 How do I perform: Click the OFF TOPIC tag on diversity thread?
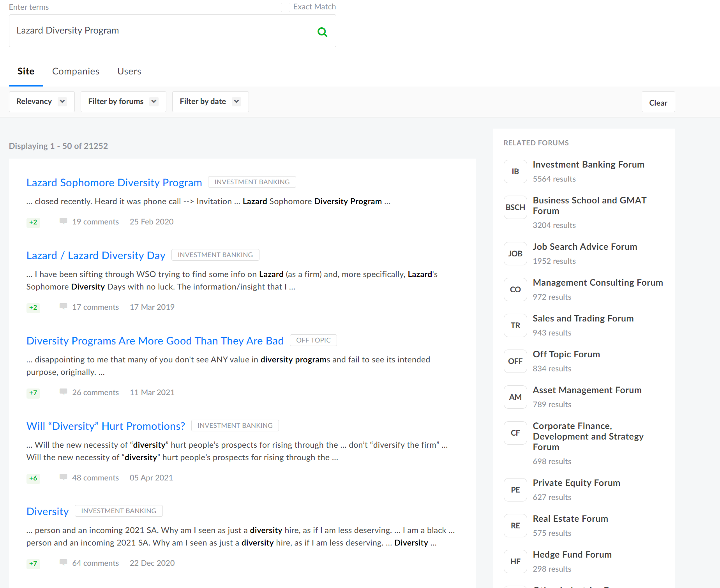click(313, 340)
